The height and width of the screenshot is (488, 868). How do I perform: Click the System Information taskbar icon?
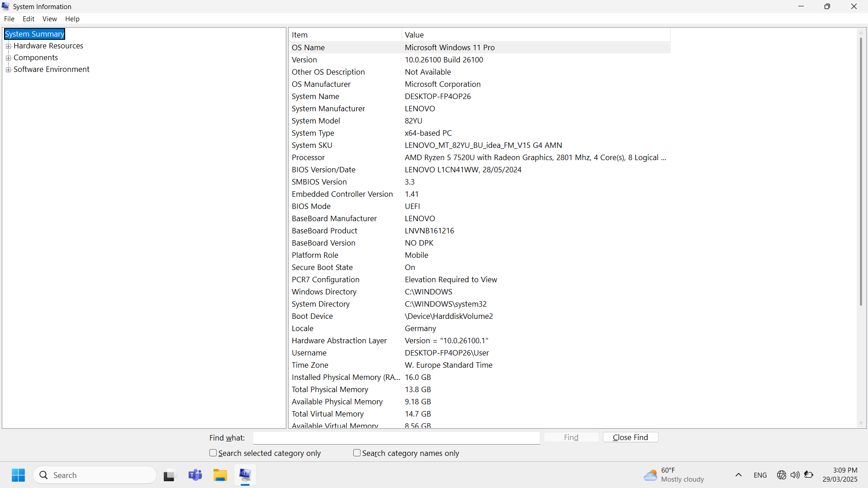[x=245, y=475]
